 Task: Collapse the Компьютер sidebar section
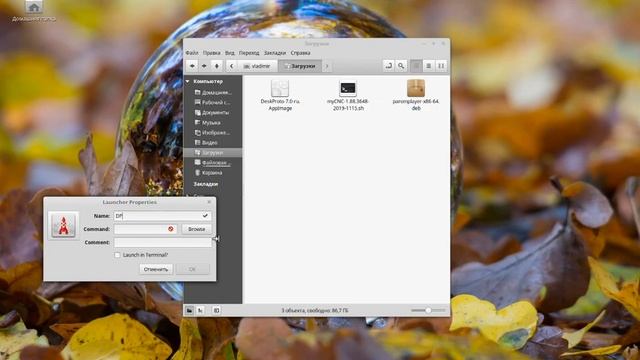coord(188,81)
